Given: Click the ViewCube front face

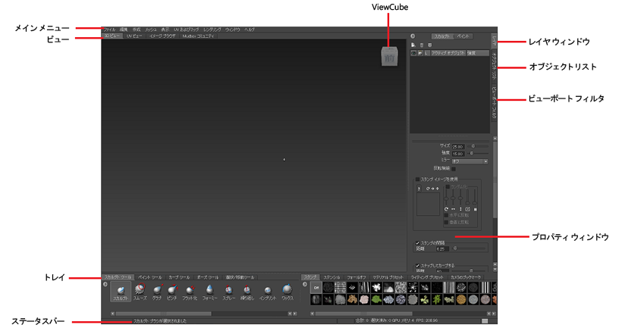Looking at the screenshot, I should coord(389,58).
